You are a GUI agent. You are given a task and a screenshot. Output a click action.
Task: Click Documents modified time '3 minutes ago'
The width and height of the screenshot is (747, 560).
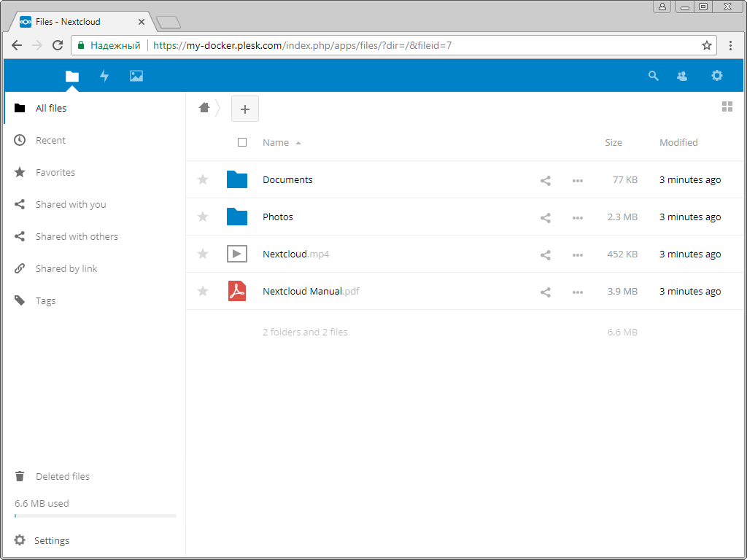690,179
